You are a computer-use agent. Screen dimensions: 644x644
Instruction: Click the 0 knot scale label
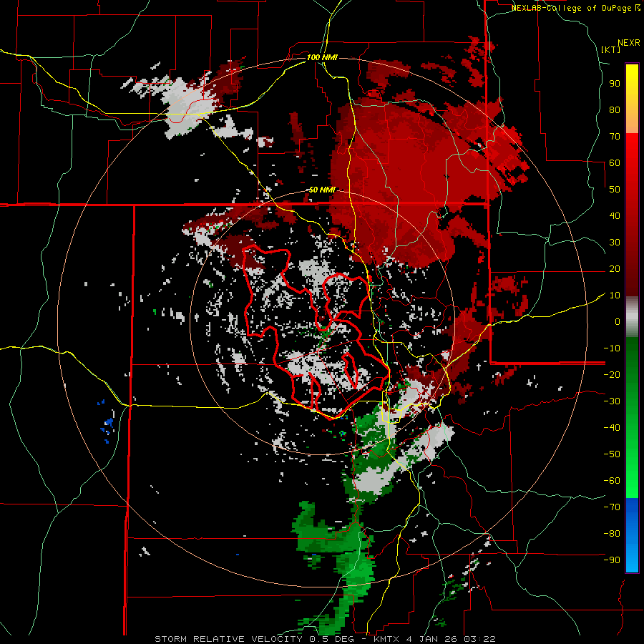[618, 321]
